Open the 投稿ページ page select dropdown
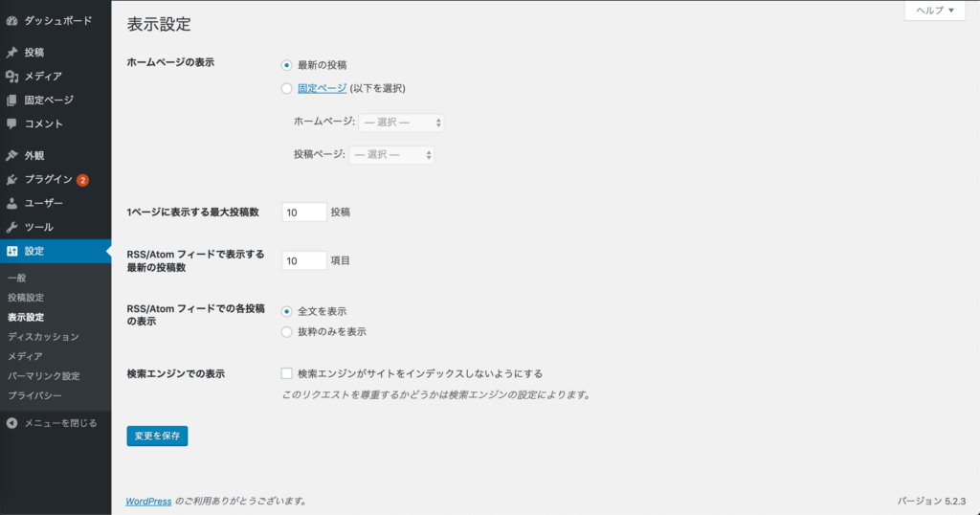 (391, 155)
